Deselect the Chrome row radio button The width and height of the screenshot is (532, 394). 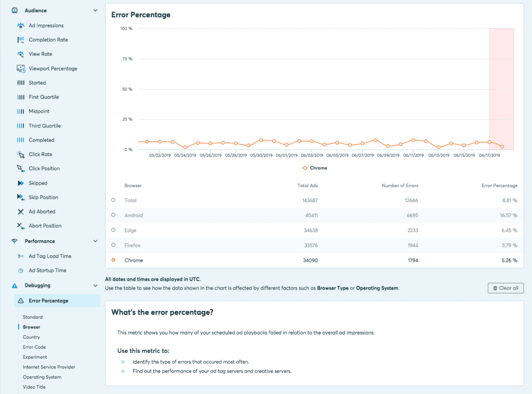[x=113, y=260]
